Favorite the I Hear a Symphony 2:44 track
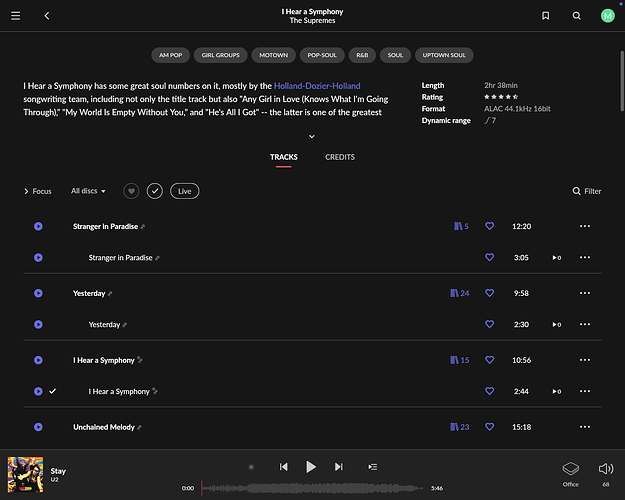625x500 pixels. tap(489, 391)
